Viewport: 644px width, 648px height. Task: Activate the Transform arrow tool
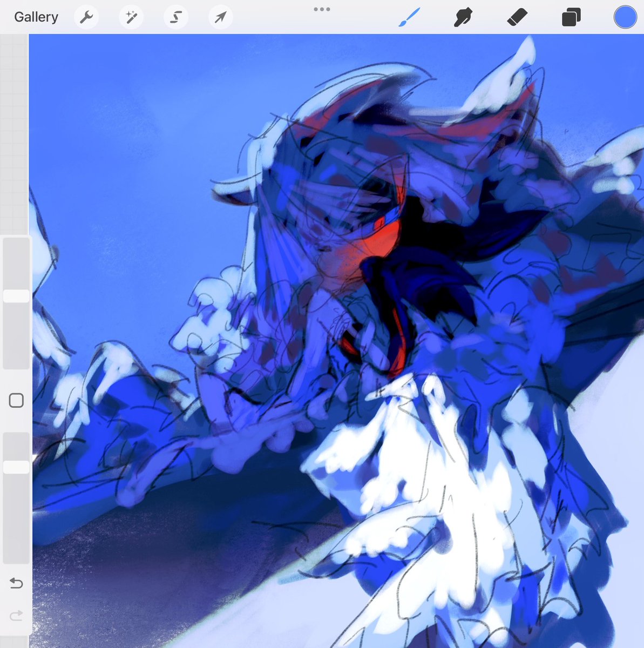pyautogui.click(x=221, y=17)
